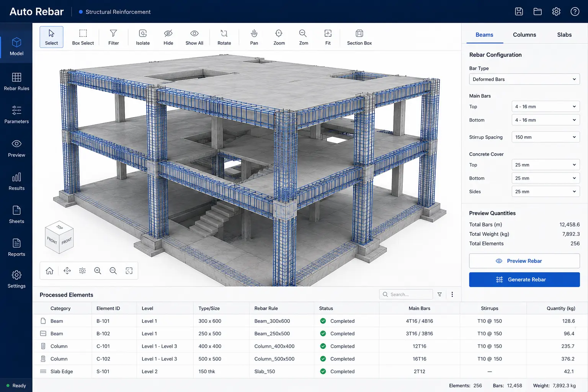Select the C-102 element row

point(310,359)
